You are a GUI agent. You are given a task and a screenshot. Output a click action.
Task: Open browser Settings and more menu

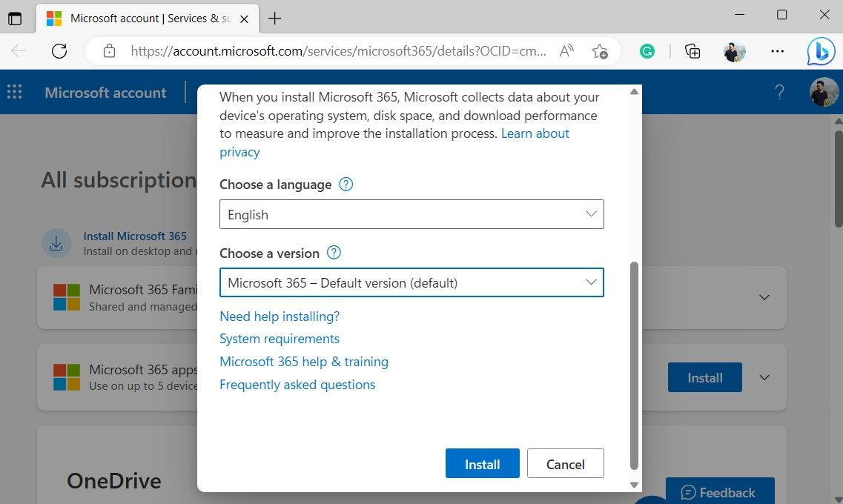point(778,51)
